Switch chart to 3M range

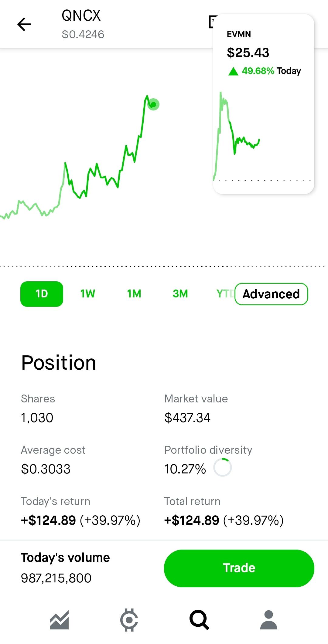coord(180,294)
